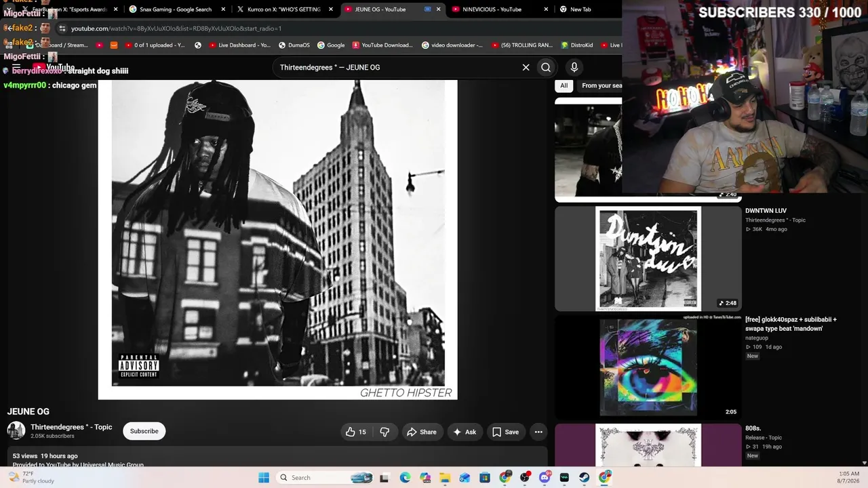
Task: Open the 'mandown' type beat thumbnail
Action: (648, 367)
